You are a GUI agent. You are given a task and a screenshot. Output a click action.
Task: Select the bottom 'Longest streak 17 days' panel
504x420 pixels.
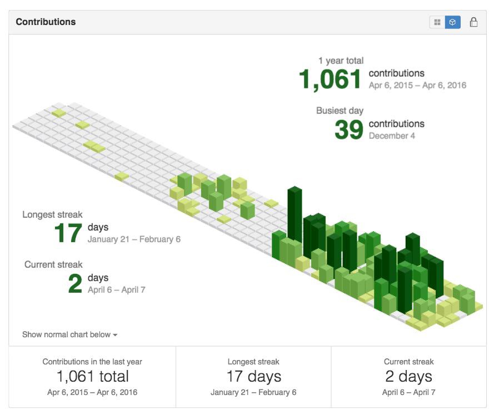253,377
